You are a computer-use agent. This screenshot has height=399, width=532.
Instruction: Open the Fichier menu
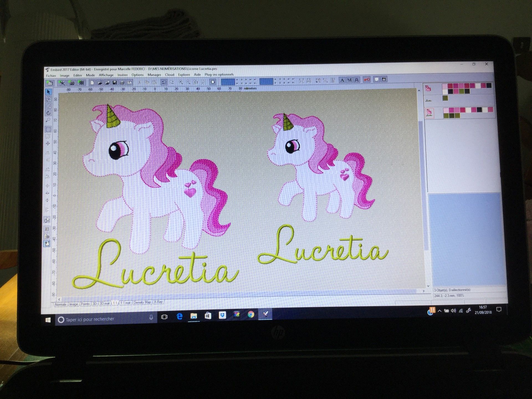(51, 76)
